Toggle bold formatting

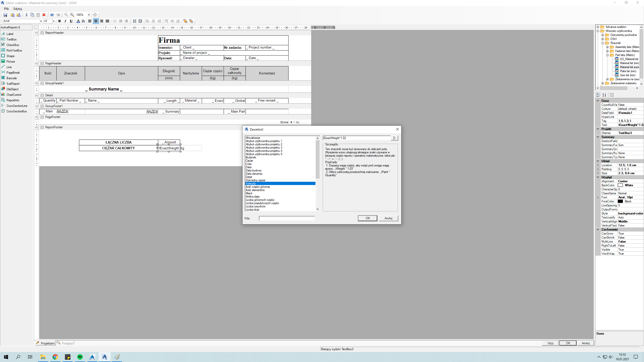point(60,21)
